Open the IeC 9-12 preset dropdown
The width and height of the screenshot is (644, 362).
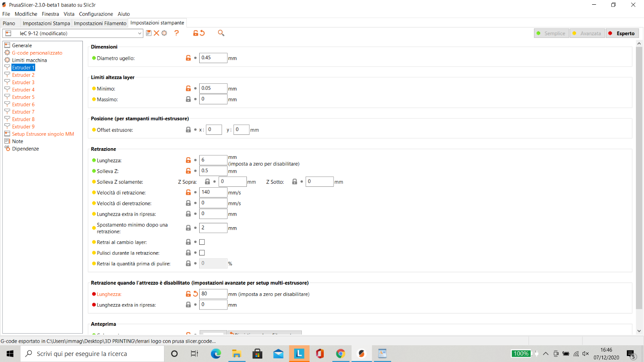[73, 33]
